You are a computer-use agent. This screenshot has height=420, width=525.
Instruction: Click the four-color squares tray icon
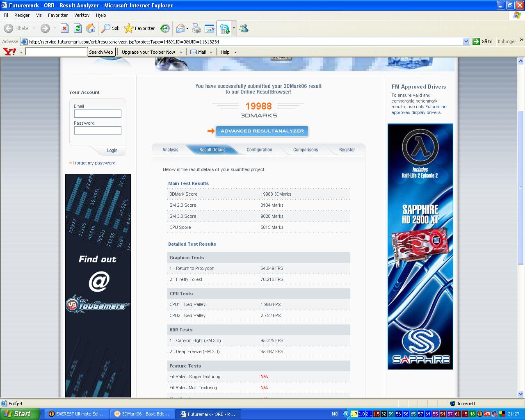[502, 414]
